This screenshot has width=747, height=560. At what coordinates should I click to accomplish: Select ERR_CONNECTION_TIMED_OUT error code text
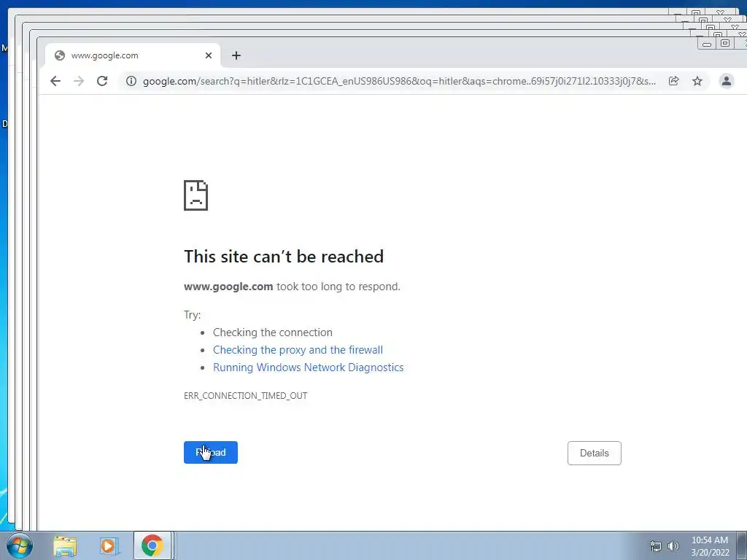point(245,396)
